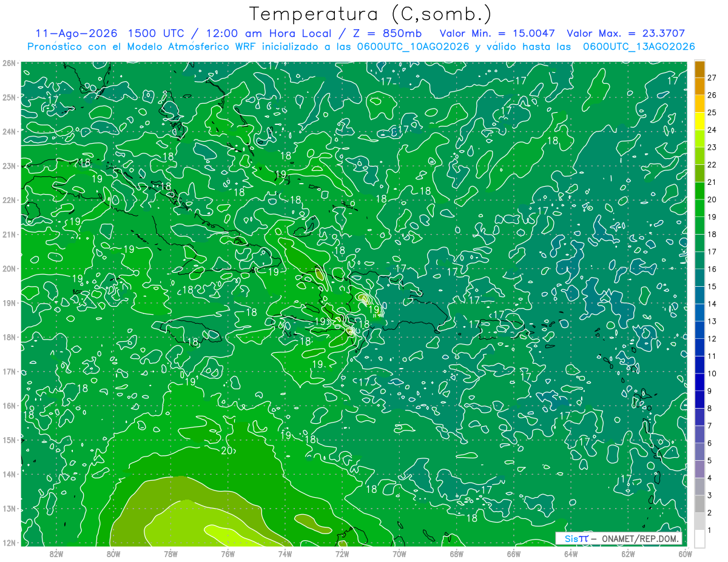Viewport: 728px width, 562px height.
Task: Click the "74W" longitude axis label
Action: click(285, 554)
